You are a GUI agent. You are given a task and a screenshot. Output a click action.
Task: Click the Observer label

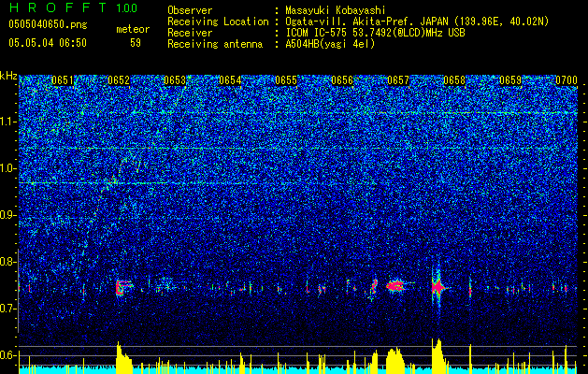pyautogui.click(x=190, y=10)
